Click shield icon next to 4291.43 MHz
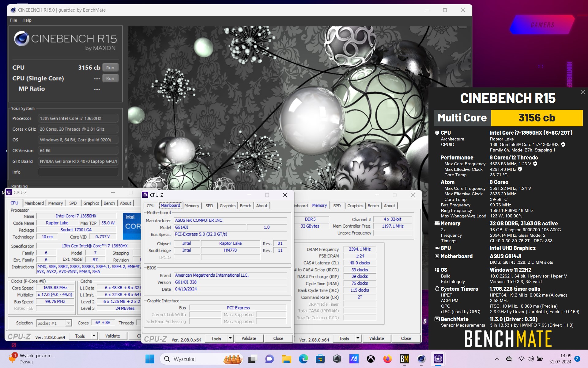Image resolution: width=588 pixels, height=368 pixels. coord(520,169)
